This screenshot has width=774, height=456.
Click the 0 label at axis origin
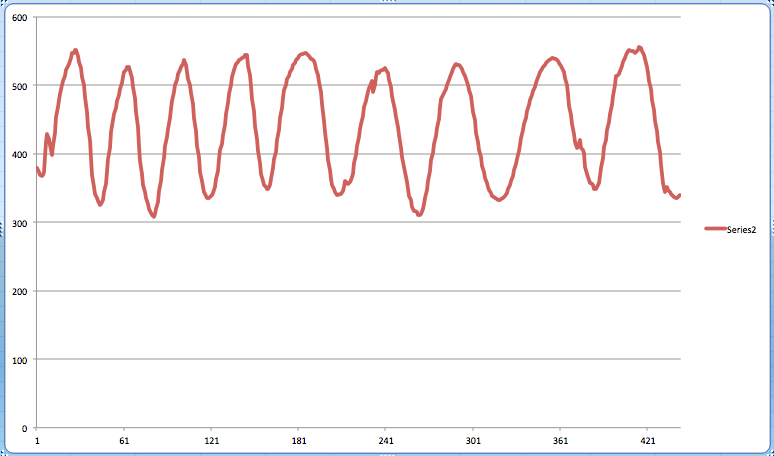pyautogui.click(x=25, y=428)
